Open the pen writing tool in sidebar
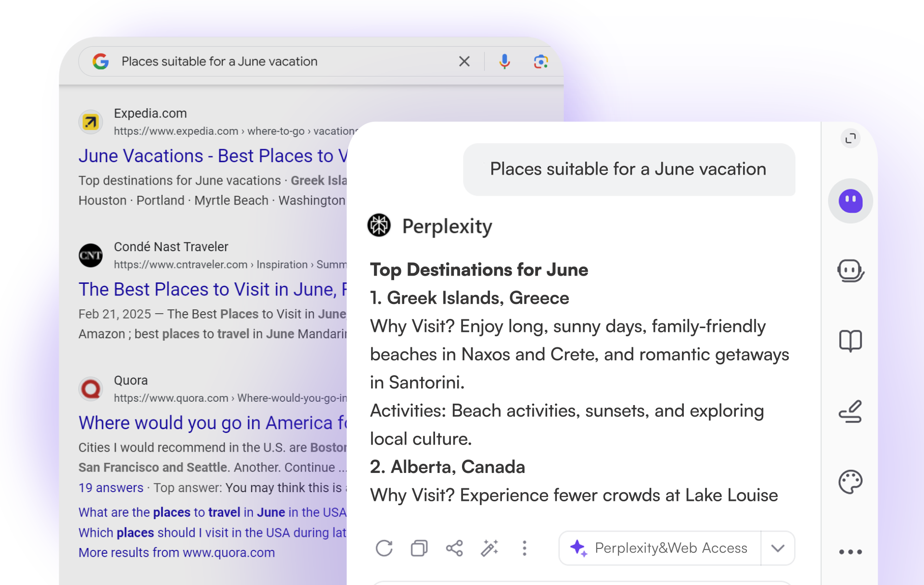This screenshot has width=924, height=585. 850,412
